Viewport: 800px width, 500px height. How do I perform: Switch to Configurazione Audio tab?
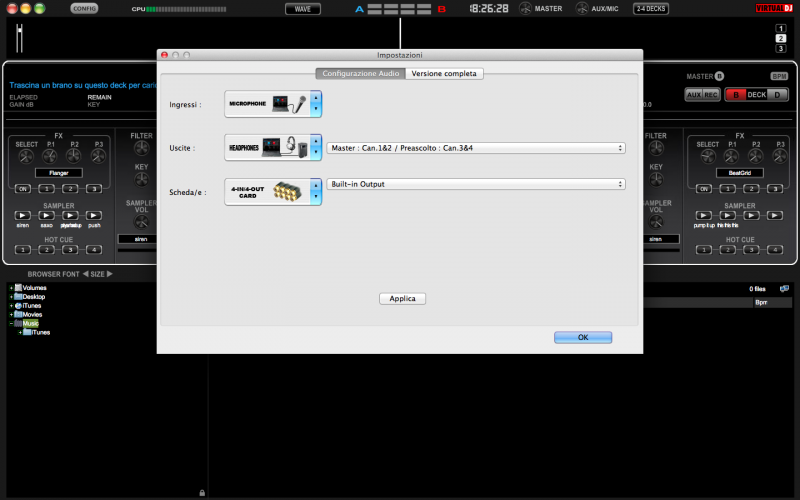(360, 73)
